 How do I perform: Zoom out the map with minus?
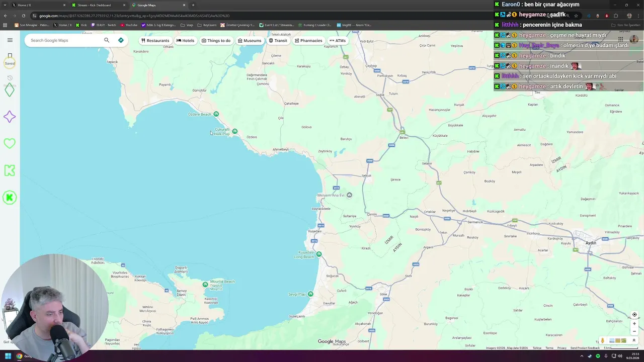[x=634, y=331]
